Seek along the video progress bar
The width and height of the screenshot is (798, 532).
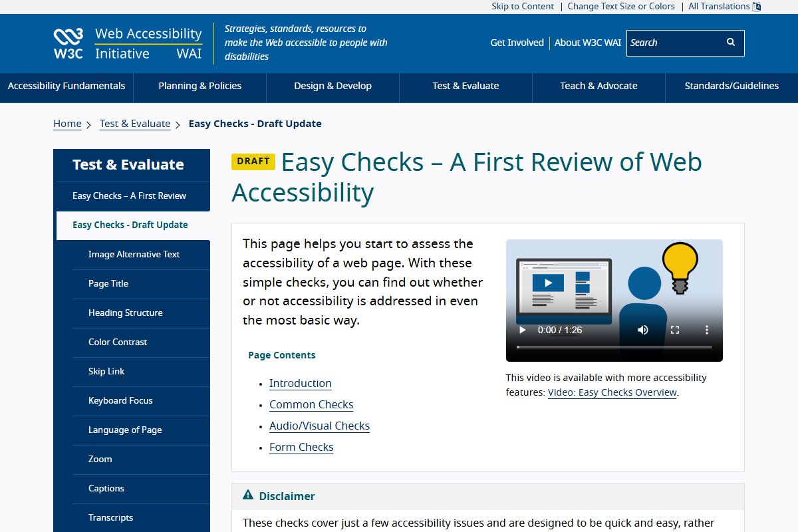614,347
